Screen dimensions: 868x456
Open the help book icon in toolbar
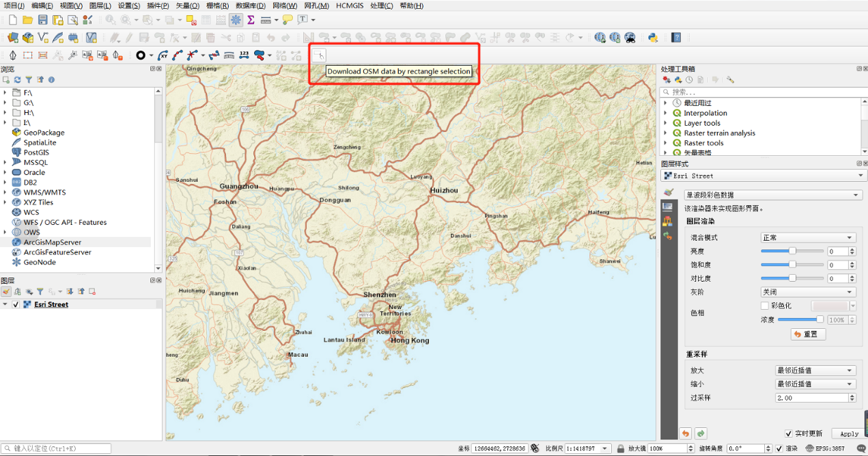(676, 38)
